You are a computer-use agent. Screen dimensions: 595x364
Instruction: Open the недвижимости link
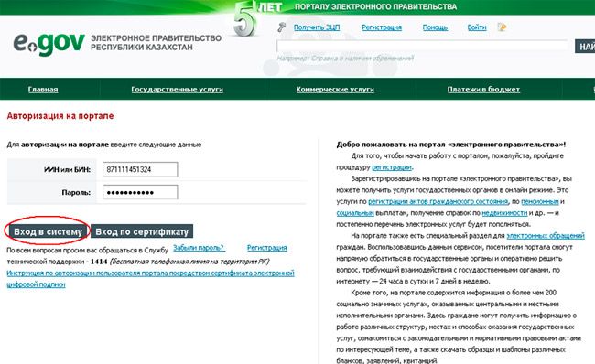[x=504, y=213]
